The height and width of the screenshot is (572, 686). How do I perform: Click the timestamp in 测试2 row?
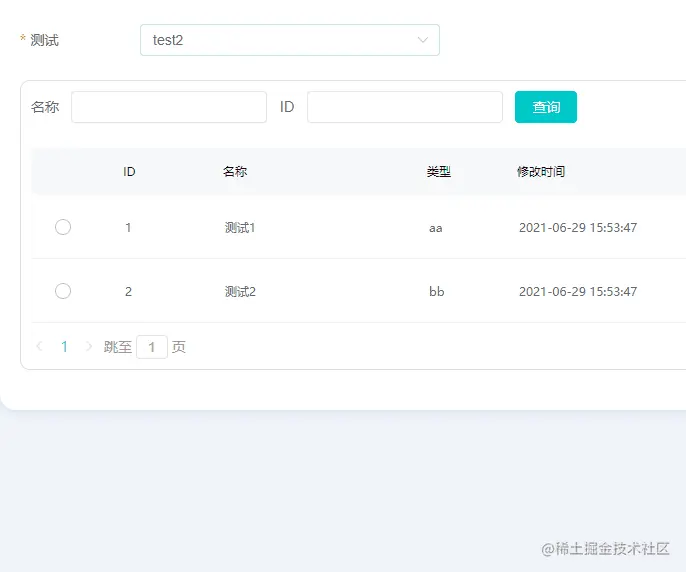point(578,291)
